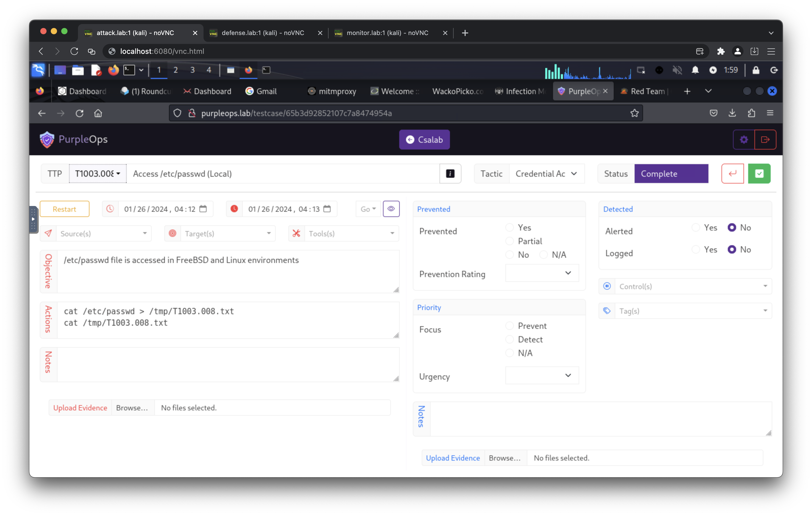Screen dimensions: 812x516
Task: Open start time calendar picker icon
Action: (x=203, y=209)
